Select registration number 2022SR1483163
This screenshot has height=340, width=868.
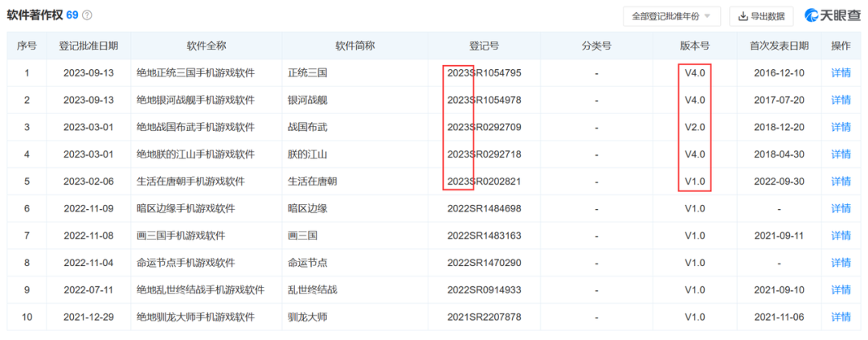point(485,236)
